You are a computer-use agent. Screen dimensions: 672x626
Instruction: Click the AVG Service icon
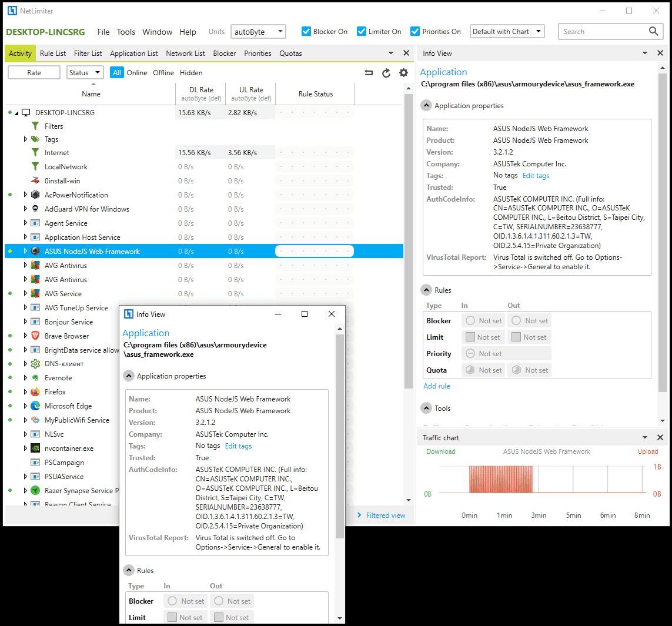pos(36,293)
